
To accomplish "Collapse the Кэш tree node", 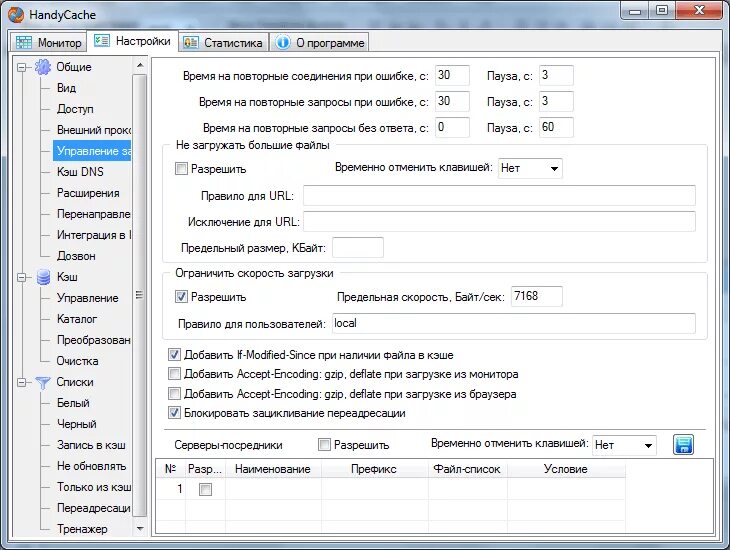I will tap(21, 278).
